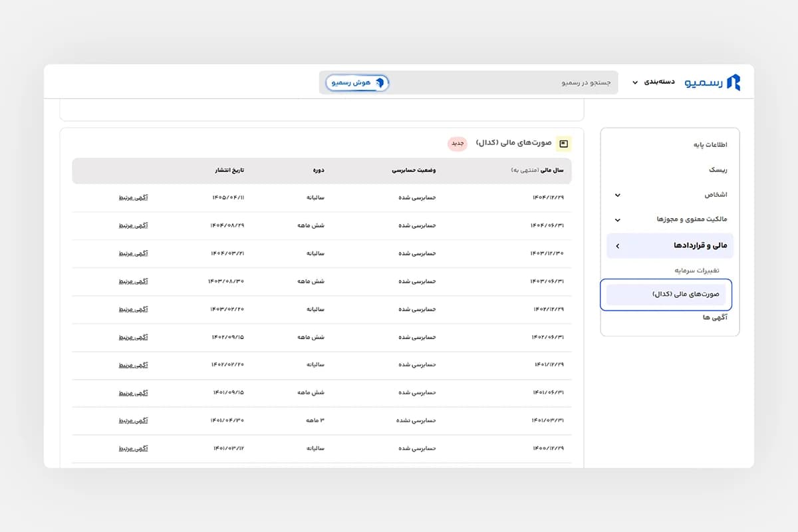798x532 pixels.
Task: Click the جدید badge
Action: (x=458, y=144)
